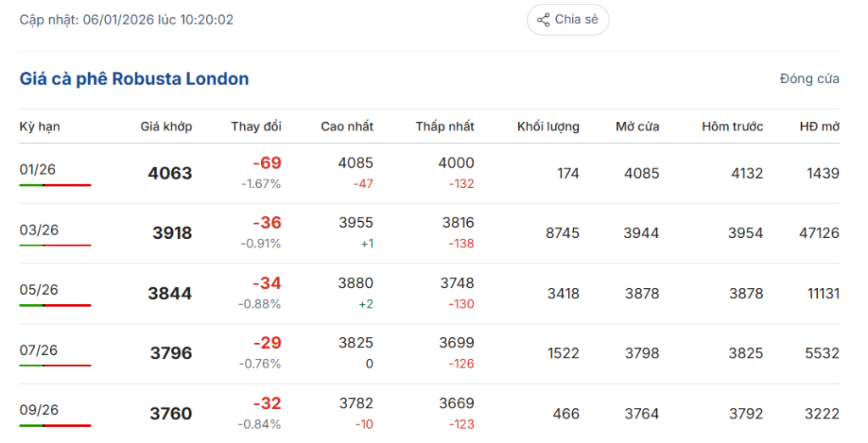Click the 4063 matched price
The width and height of the screenshot is (868, 443).
tap(170, 173)
